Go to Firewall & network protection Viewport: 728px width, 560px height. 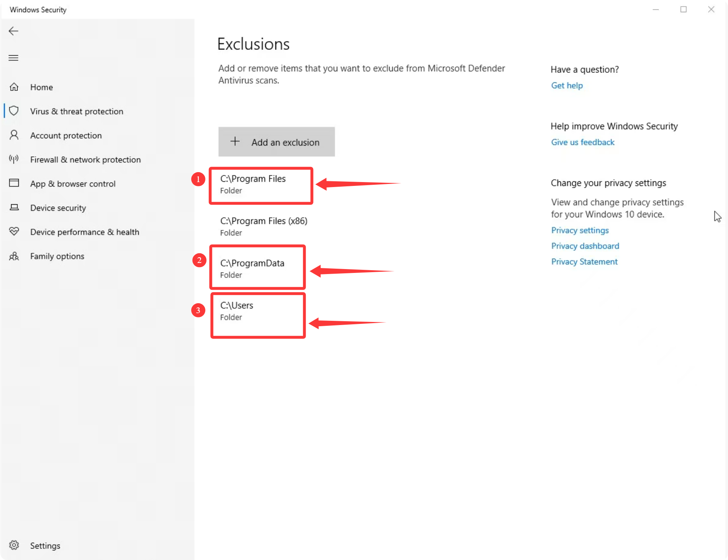[85, 159]
